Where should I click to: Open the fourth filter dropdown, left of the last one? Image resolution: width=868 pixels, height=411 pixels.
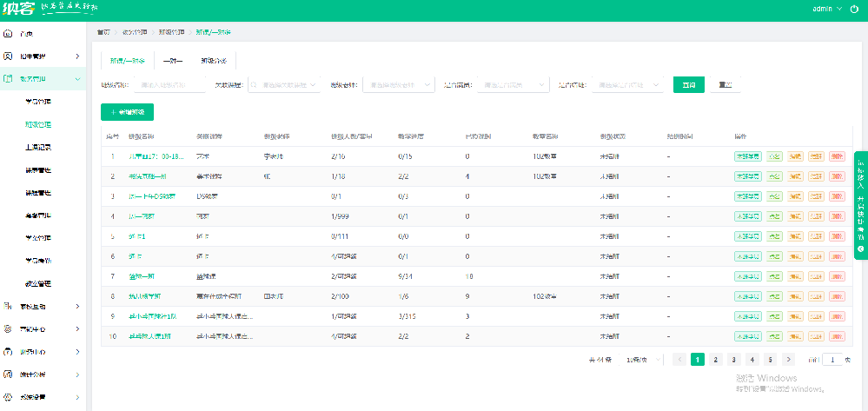(x=514, y=85)
